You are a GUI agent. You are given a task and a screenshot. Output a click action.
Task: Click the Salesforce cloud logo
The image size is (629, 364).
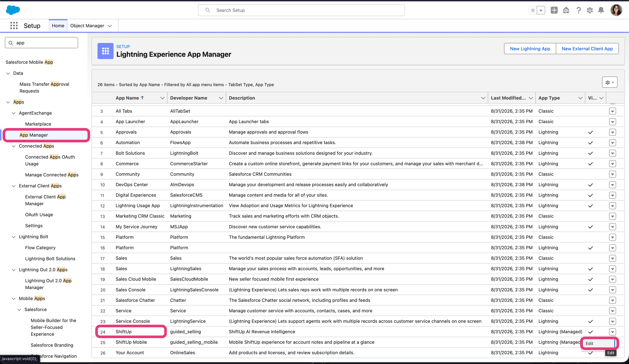click(13, 10)
